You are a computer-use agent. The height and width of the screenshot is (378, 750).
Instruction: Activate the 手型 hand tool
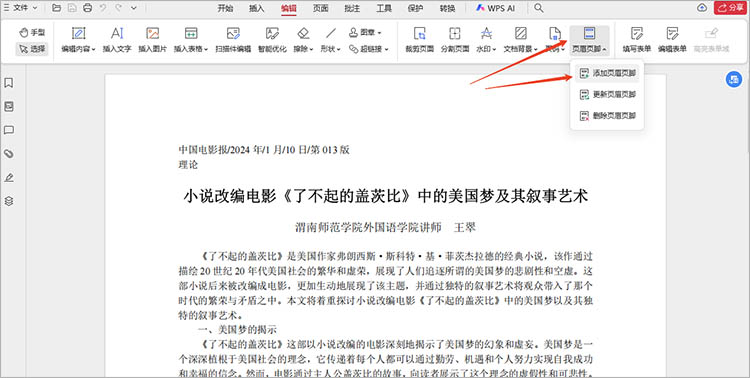32,33
